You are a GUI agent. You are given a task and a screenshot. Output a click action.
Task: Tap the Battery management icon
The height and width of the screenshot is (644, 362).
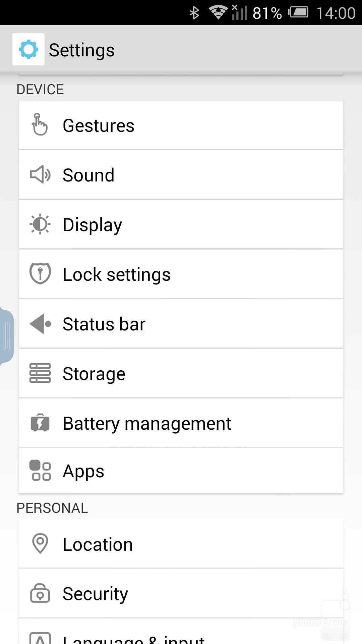click(40, 423)
